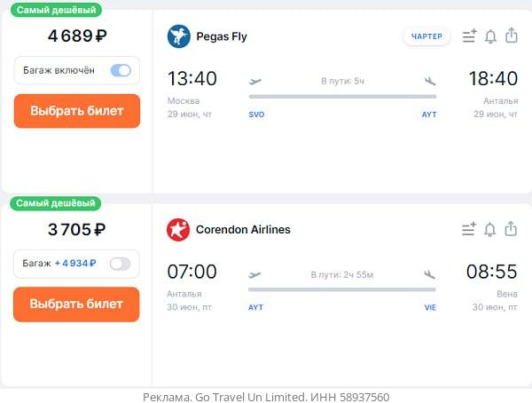The width and height of the screenshot is (532, 403).
Task: Open SVO departure airport code
Action: pyautogui.click(x=256, y=115)
